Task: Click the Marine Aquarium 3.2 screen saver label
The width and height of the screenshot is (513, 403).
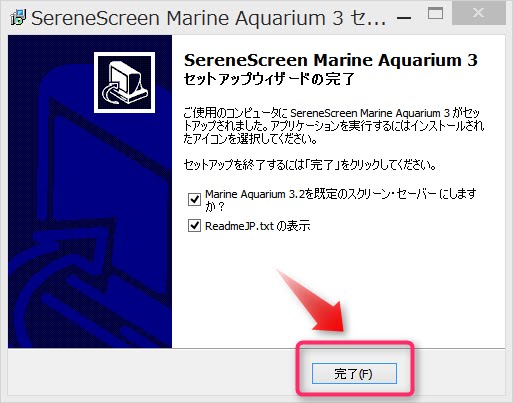Action: click(x=340, y=200)
